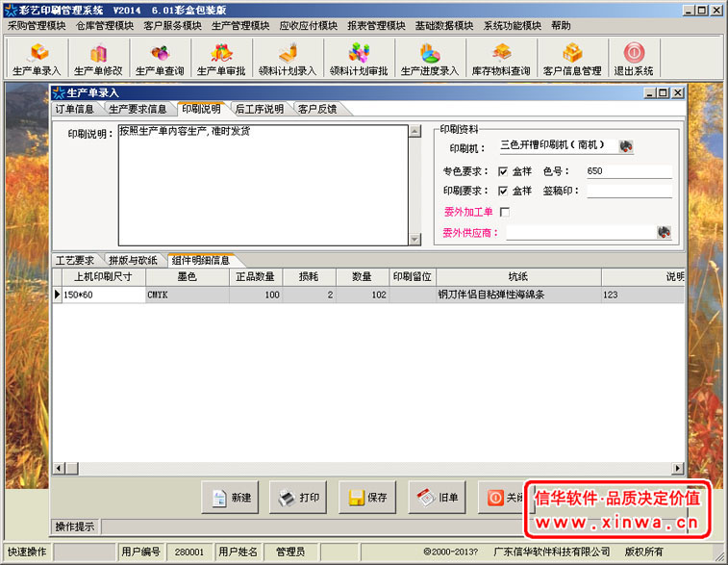Click 委外供应商 input field
Image resolution: width=728 pixels, height=565 pixels.
click(581, 232)
